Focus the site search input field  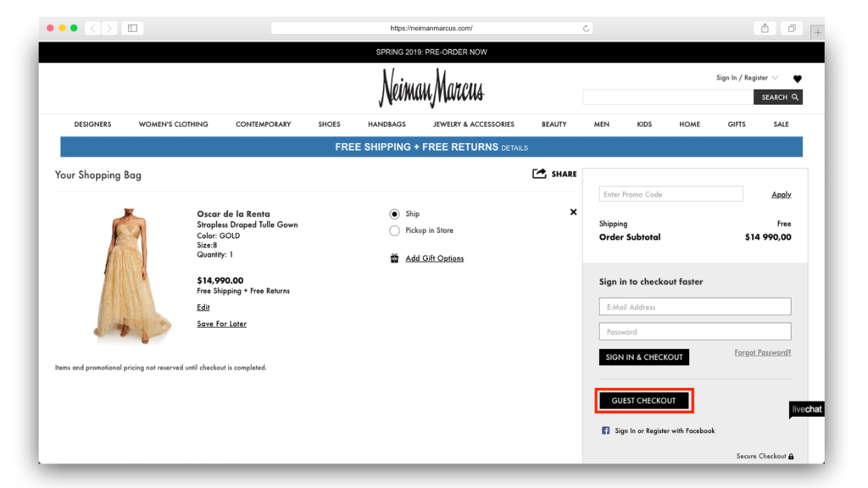coord(668,97)
